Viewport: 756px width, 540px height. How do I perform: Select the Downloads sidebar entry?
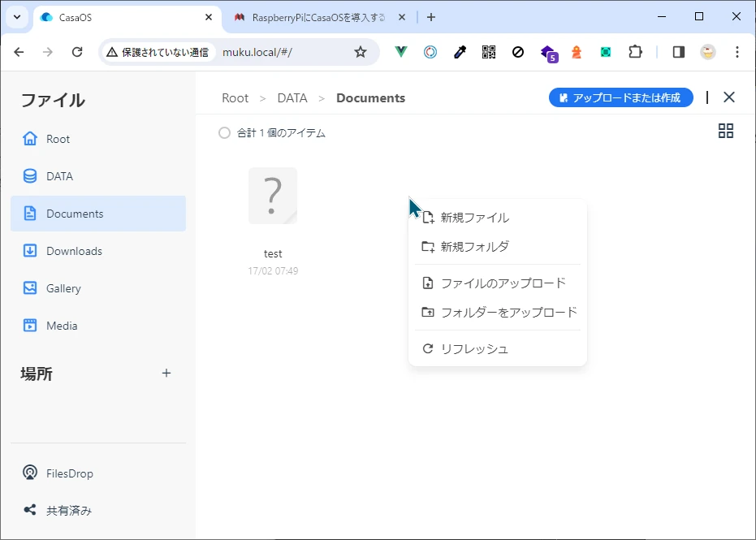[x=98, y=251]
